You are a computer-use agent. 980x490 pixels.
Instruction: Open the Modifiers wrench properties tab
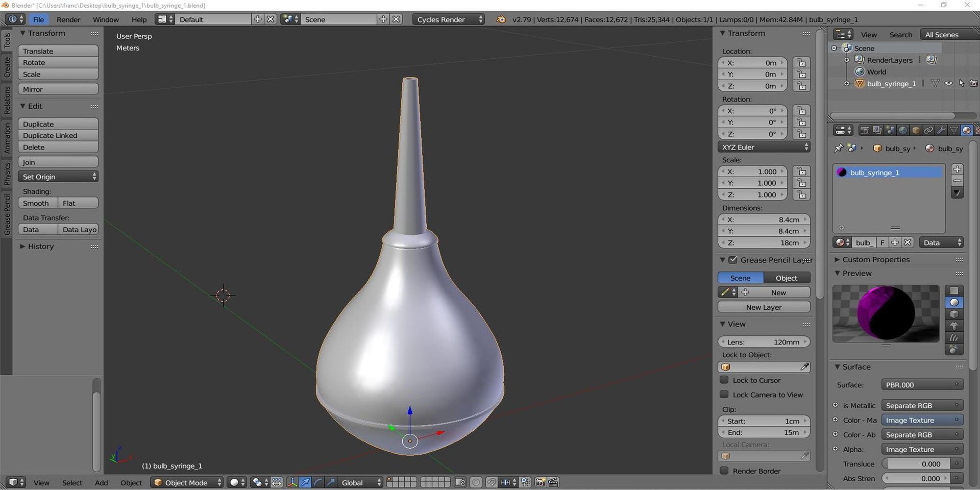tap(941, 130)
